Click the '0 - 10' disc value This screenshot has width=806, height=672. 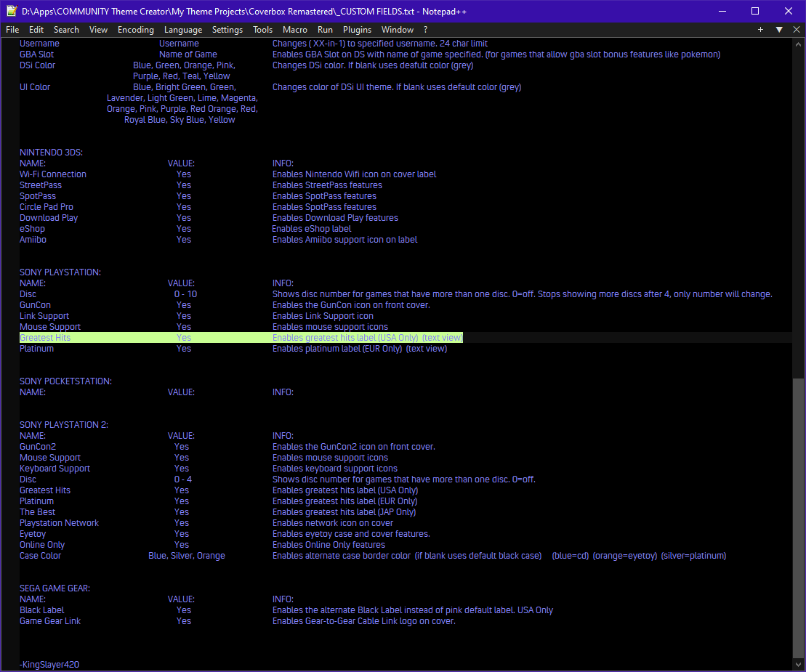185,294
